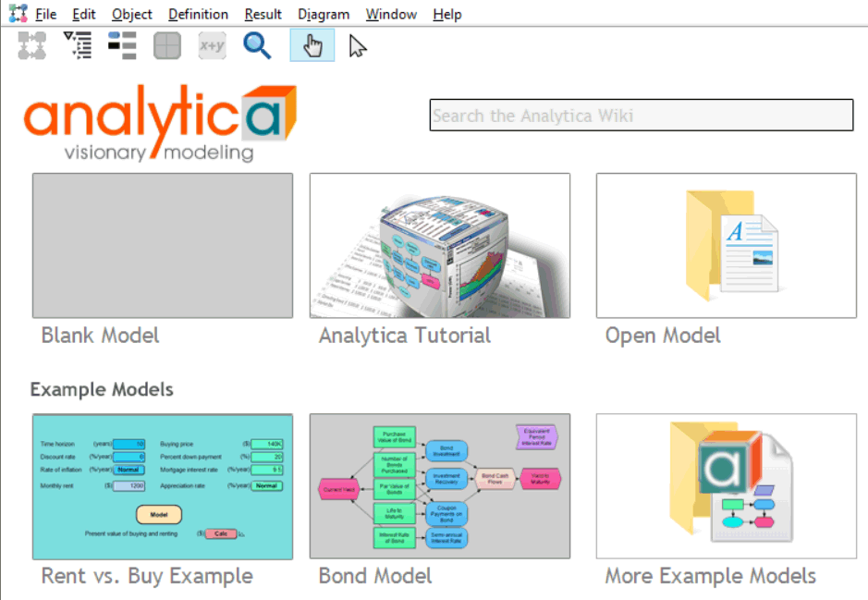868x600 pixels.
Task: Open the File menu
Action: pyautogui.click(x=45, y=15)
